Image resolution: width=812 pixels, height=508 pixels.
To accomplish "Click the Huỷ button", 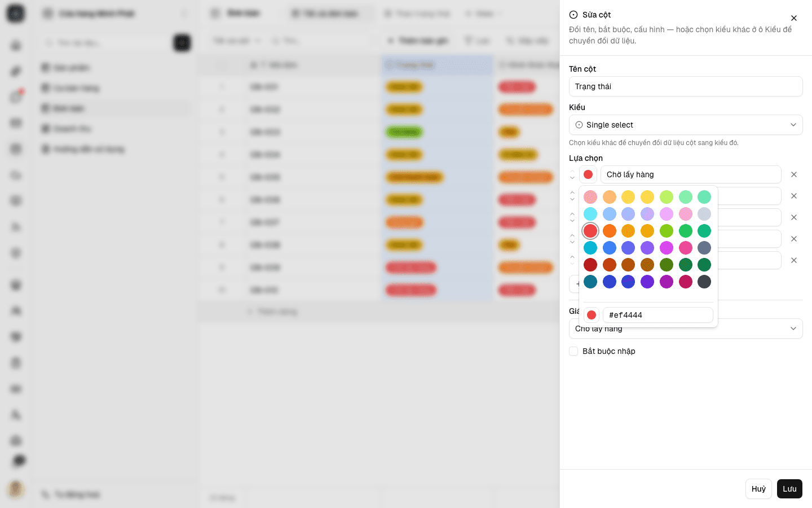I will click(x=758, y=489).
